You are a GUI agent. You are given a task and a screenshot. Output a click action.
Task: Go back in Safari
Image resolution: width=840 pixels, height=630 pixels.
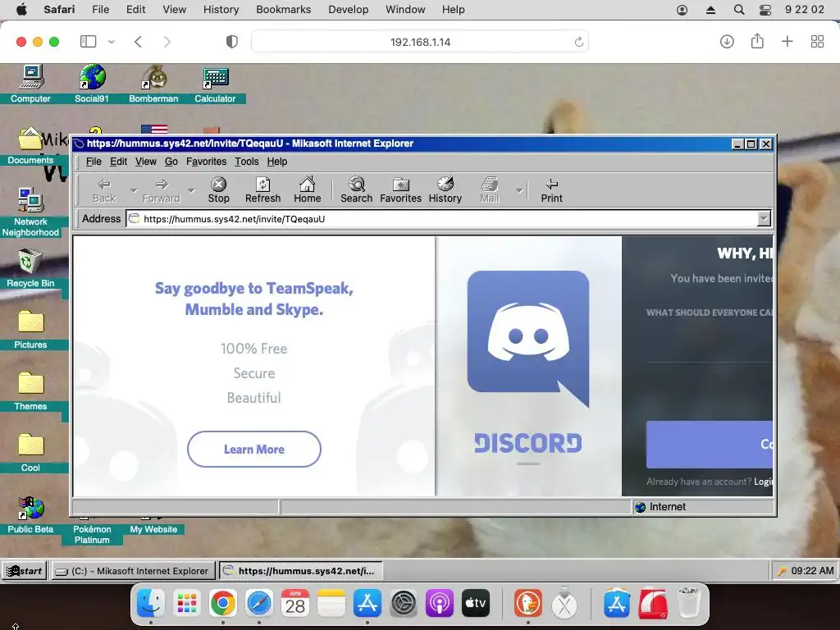(x=138, y=42)
